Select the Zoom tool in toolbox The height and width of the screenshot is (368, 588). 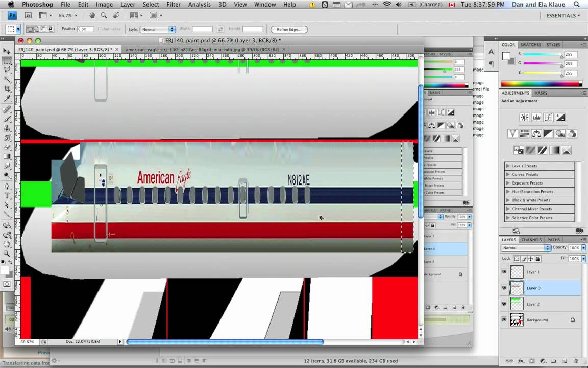7,254
